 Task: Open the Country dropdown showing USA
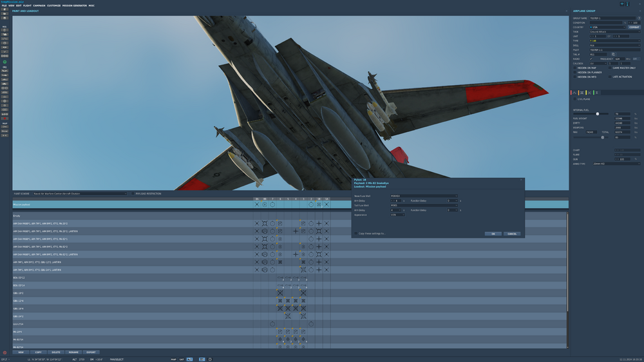[x=607, y=27]
